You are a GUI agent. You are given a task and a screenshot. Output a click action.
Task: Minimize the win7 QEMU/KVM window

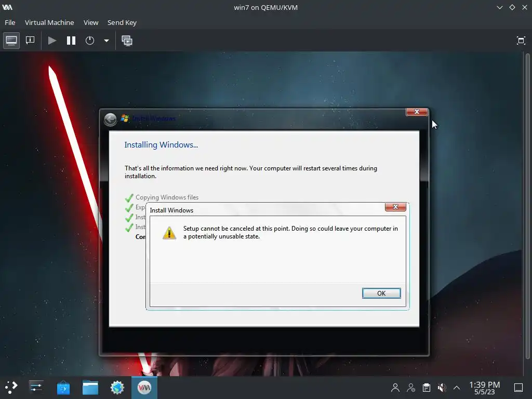[x=499, y=7]
